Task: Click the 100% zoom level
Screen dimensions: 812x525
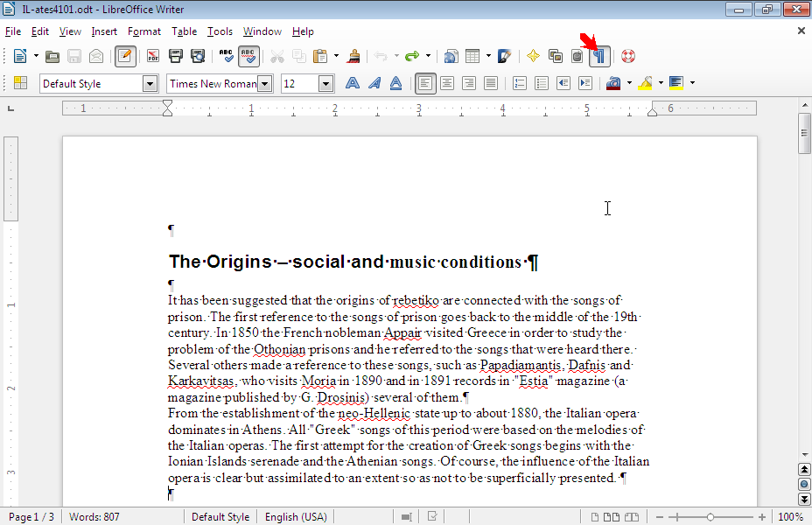Action: point(790,517)
